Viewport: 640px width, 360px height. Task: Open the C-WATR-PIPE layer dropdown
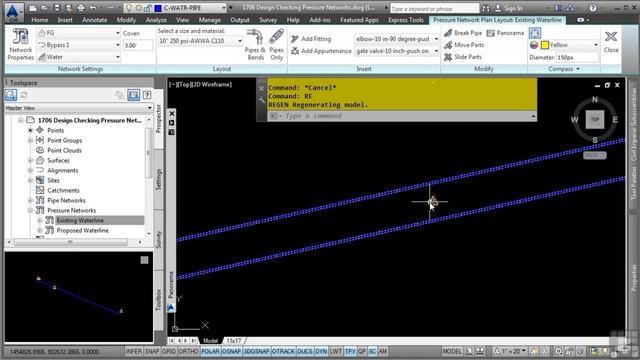tap(223, 8)
